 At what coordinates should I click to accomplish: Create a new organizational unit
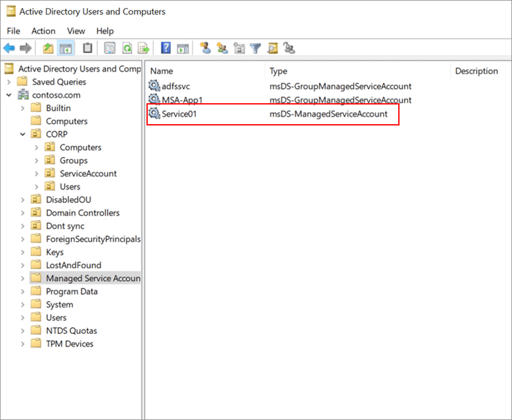[239, 48]
